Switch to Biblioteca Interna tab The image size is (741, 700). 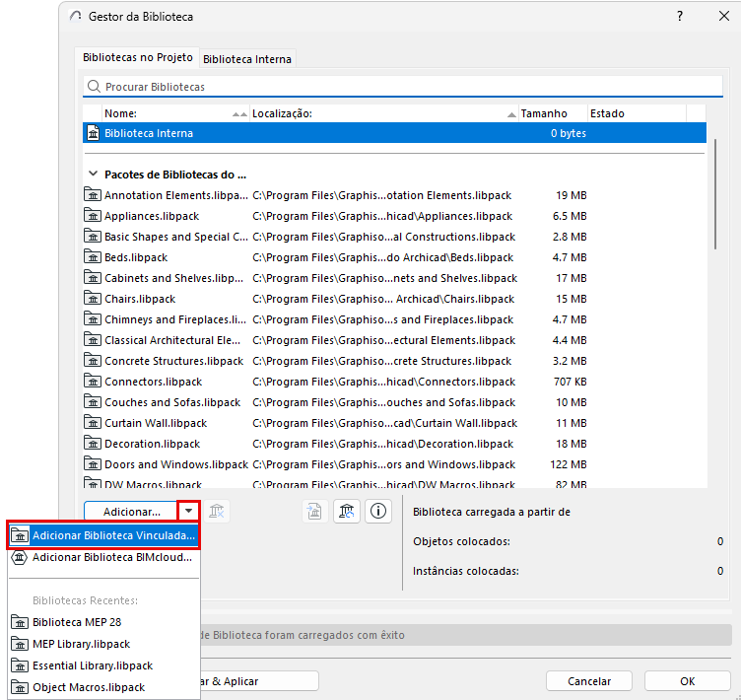coord(247,59)
